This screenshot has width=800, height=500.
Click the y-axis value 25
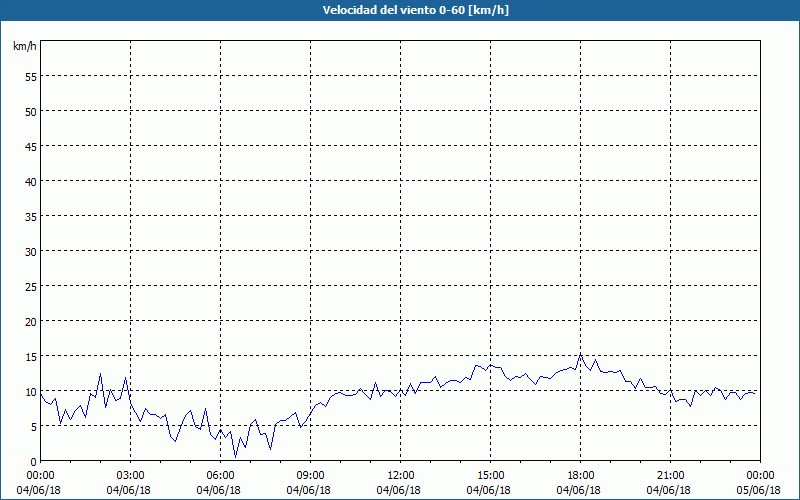click(x=31, y=286)
